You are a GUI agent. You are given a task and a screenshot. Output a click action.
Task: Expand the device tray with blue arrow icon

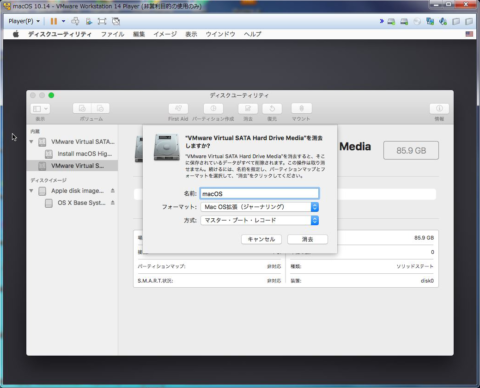click(x=382, y=21)
